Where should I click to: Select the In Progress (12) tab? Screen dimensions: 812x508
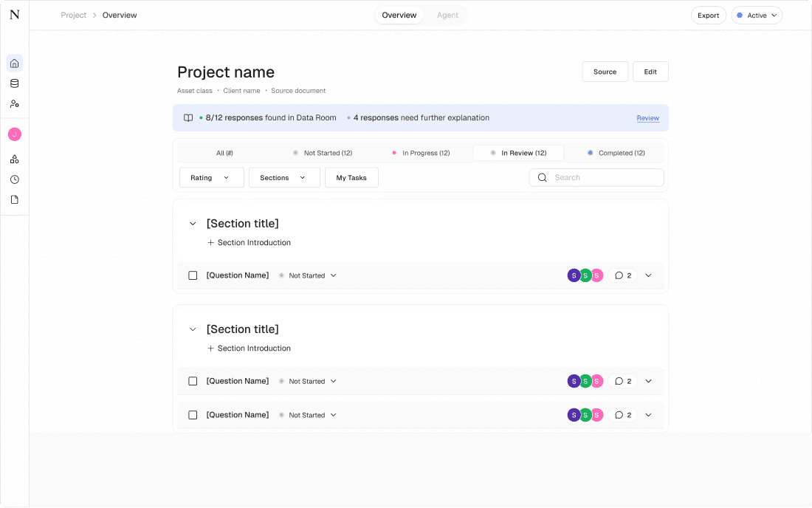coord(421,153)
